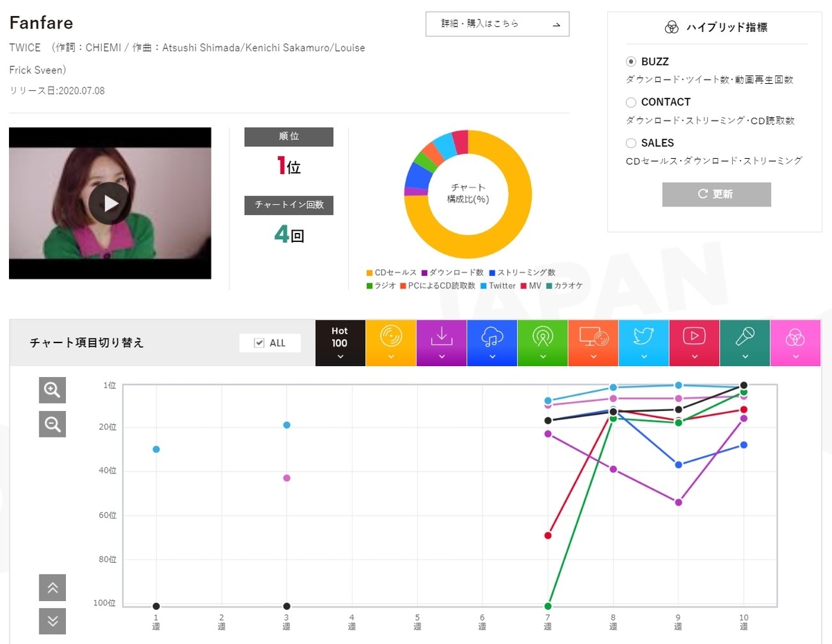832x644 pixels.
Task: Select the pink hybrid circles icon tab
Action: [x=796, y=343]
